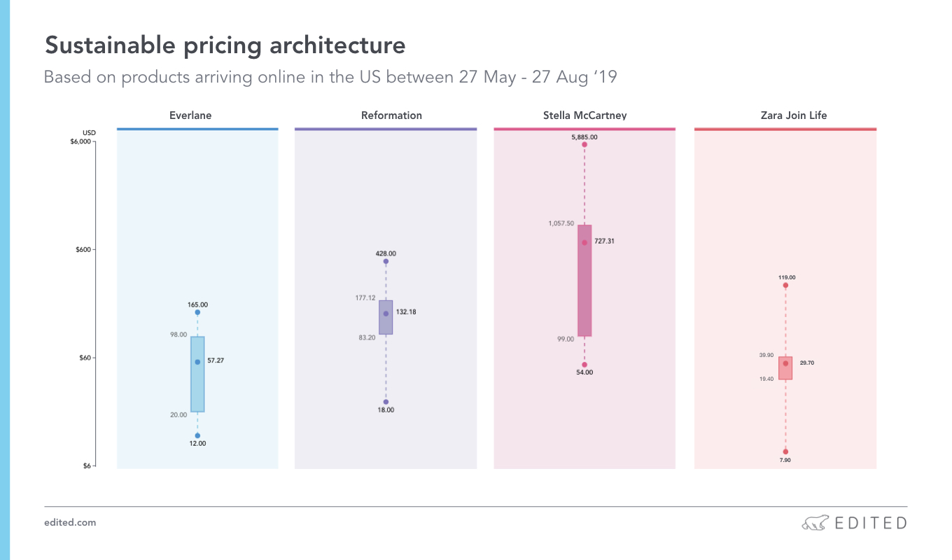Click the Zara Join Life 119.00 maximum point

(785, 285)
